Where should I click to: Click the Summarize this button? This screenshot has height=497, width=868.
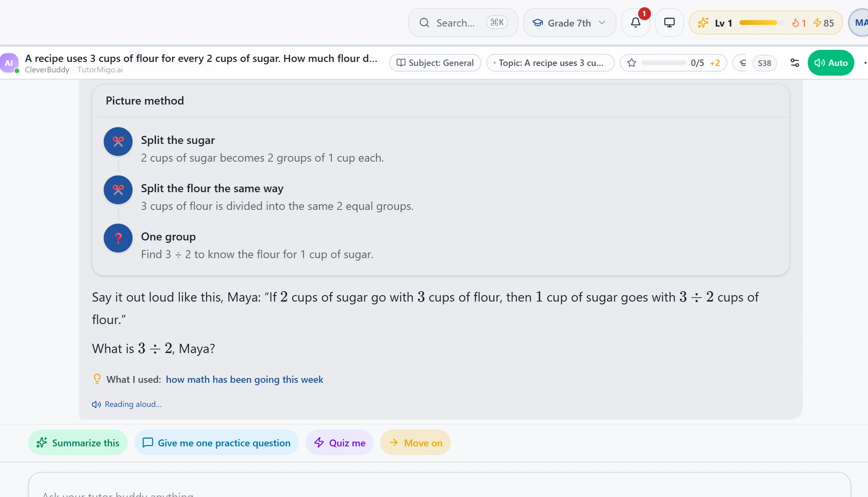78,443
